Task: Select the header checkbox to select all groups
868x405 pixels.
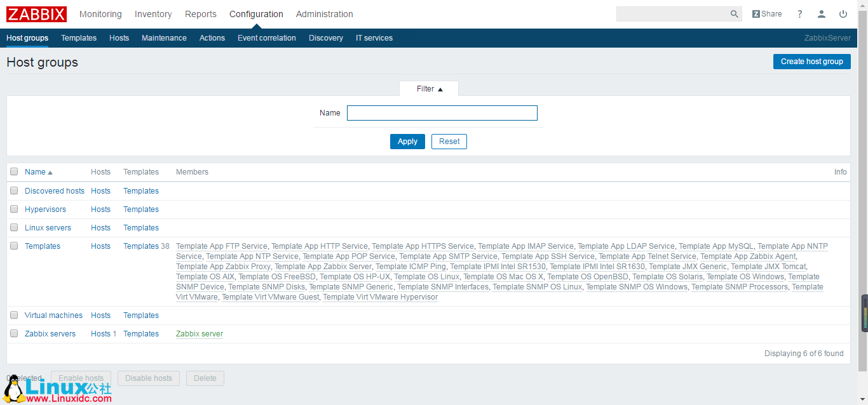Action: pyautogui.click(x=14, y=171)
